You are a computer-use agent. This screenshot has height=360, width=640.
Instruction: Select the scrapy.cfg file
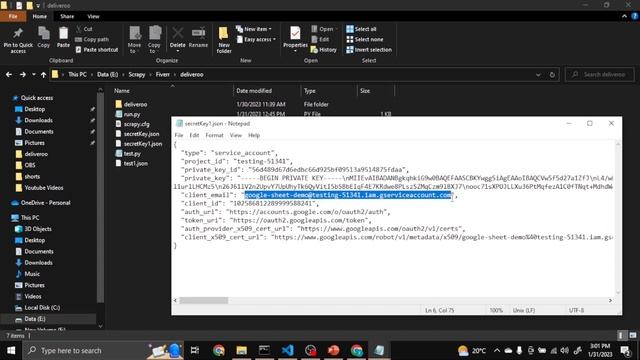136,124
